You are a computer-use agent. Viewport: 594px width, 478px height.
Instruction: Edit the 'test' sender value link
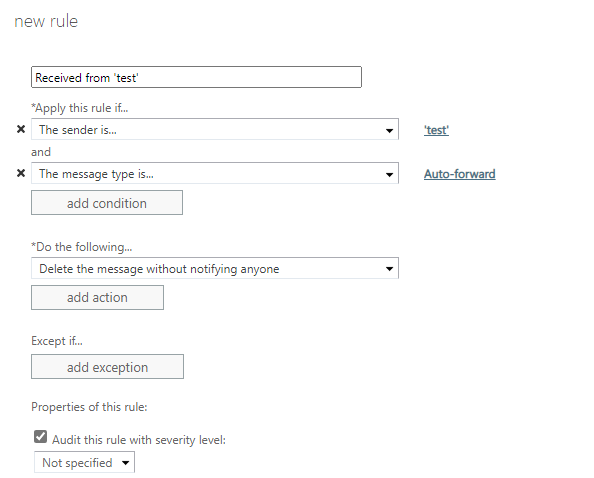point(436,130)
